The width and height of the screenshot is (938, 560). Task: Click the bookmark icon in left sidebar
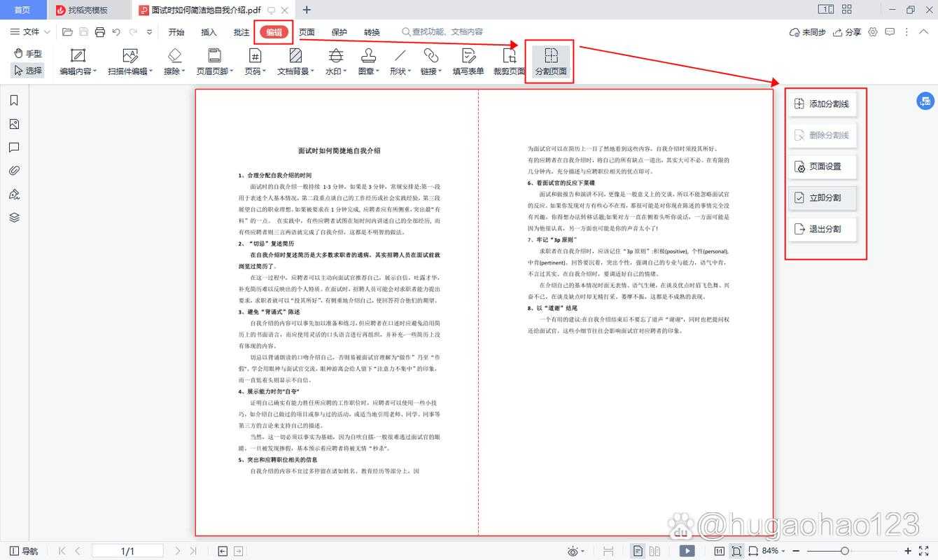tap(14, 101)
